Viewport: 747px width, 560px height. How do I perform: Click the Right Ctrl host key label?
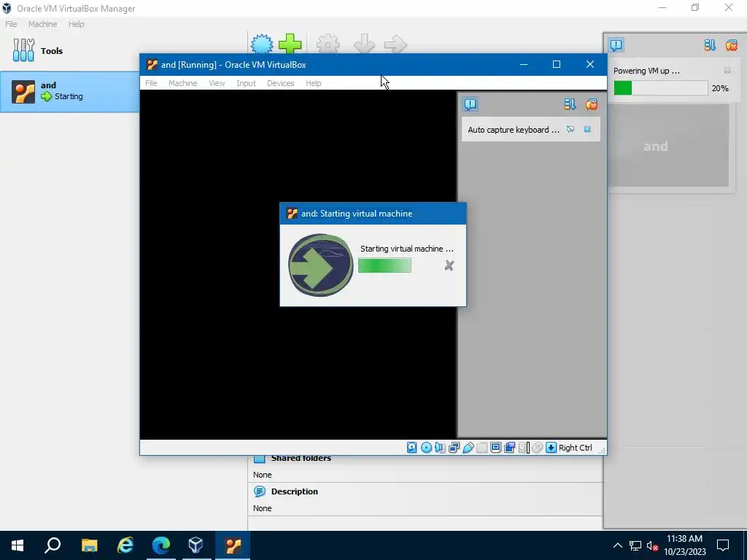click(575, 448)
